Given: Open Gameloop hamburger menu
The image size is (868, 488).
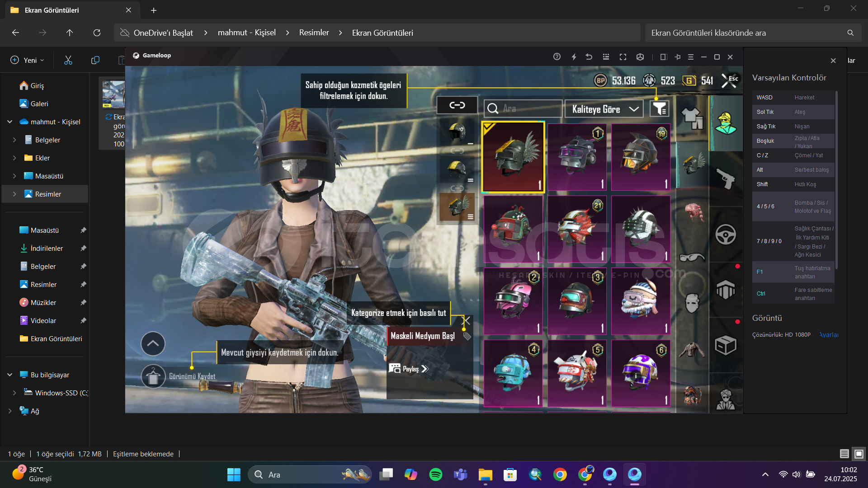Looking at the screenshot, I should (x=691, y=57).
